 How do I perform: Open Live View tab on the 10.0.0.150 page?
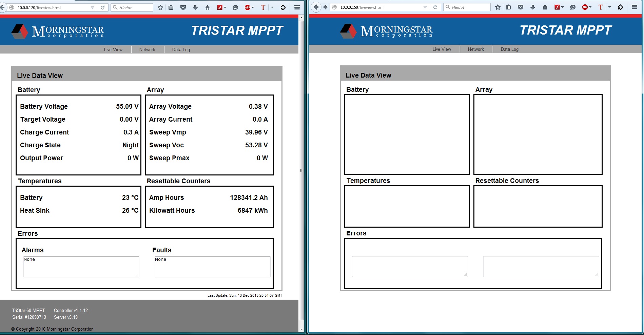tap(442, 49)
